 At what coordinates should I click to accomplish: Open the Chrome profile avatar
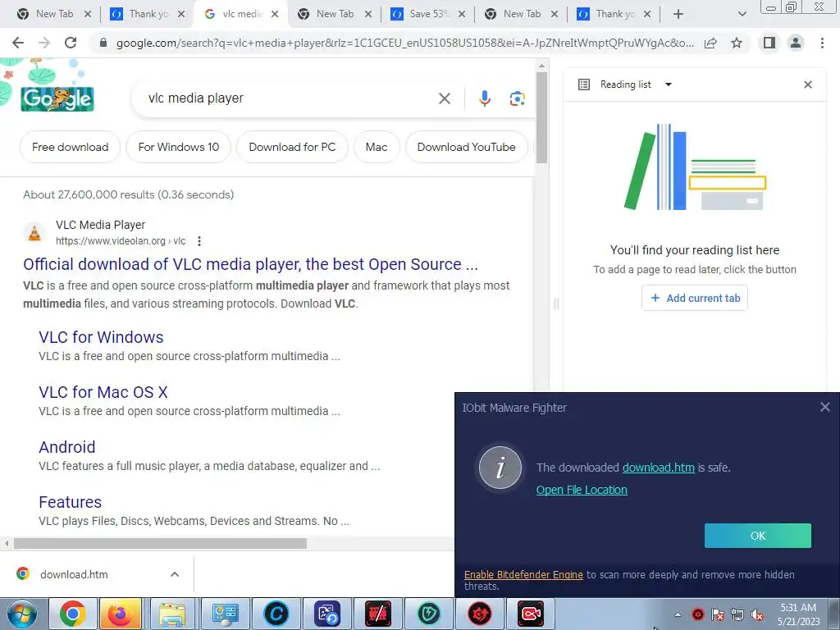[796, 43]
